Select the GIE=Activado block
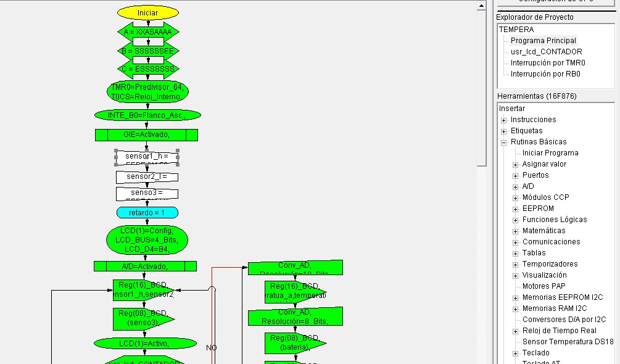Screen dimensions: 620x364 [146, 134]
